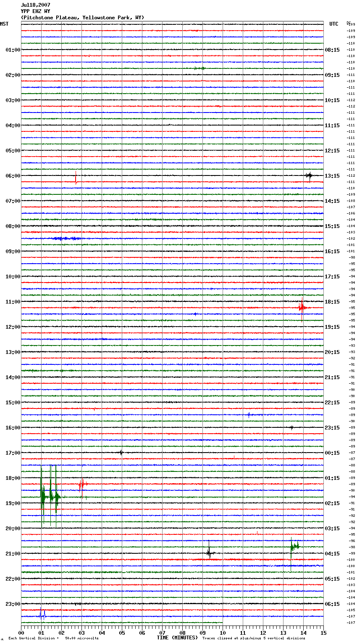Viewport: 357px width, 644px height.
Task: Click the 14:15 UTC time label
Action: coord(332,201)
